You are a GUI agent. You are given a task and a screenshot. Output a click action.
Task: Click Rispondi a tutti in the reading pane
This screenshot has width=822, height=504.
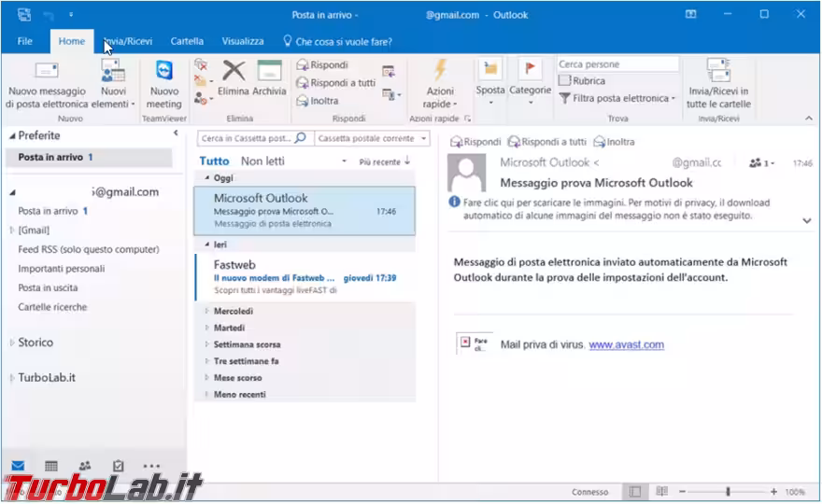[547, 142]
